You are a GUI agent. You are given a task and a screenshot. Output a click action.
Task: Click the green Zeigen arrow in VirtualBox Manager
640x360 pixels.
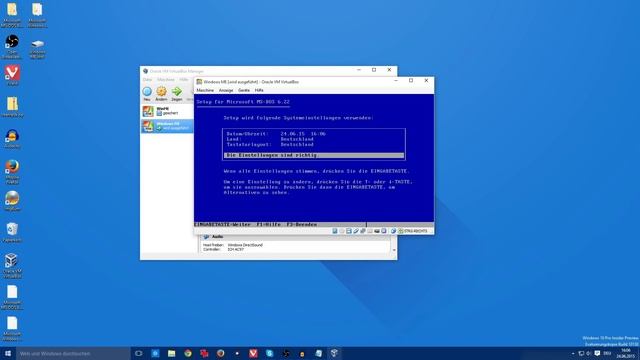pos(177,92)
